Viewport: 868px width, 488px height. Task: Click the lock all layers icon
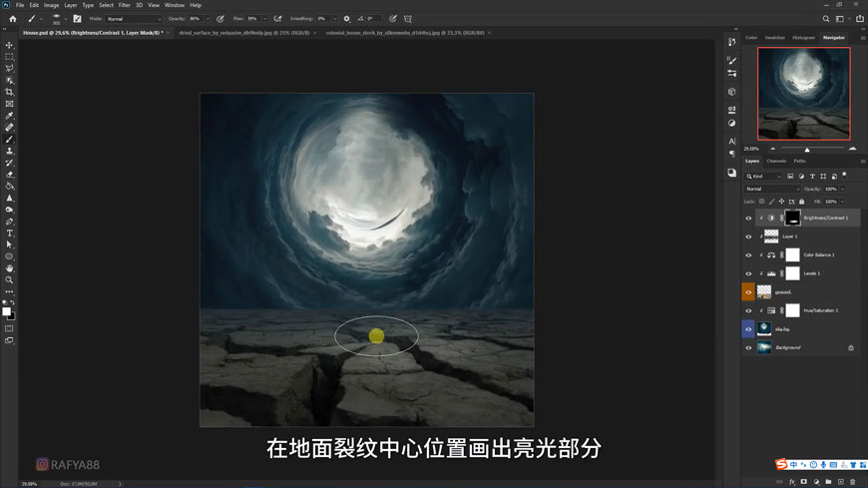[801, 202]
